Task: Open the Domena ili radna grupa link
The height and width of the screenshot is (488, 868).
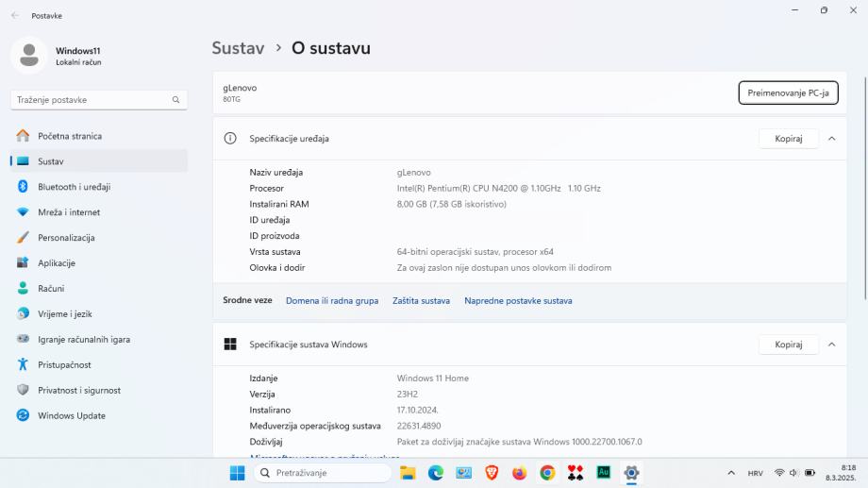Action: (332, 301)
